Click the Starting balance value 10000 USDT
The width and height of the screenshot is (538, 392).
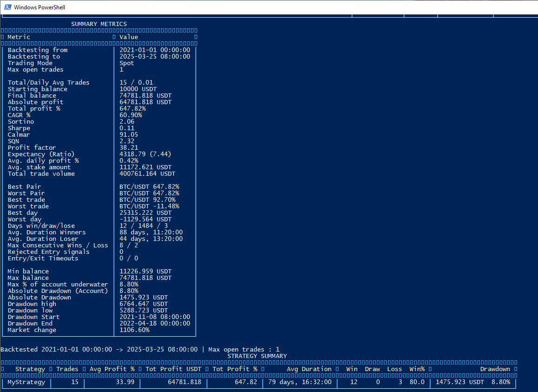pyautogui.click(x=138, y=89)
